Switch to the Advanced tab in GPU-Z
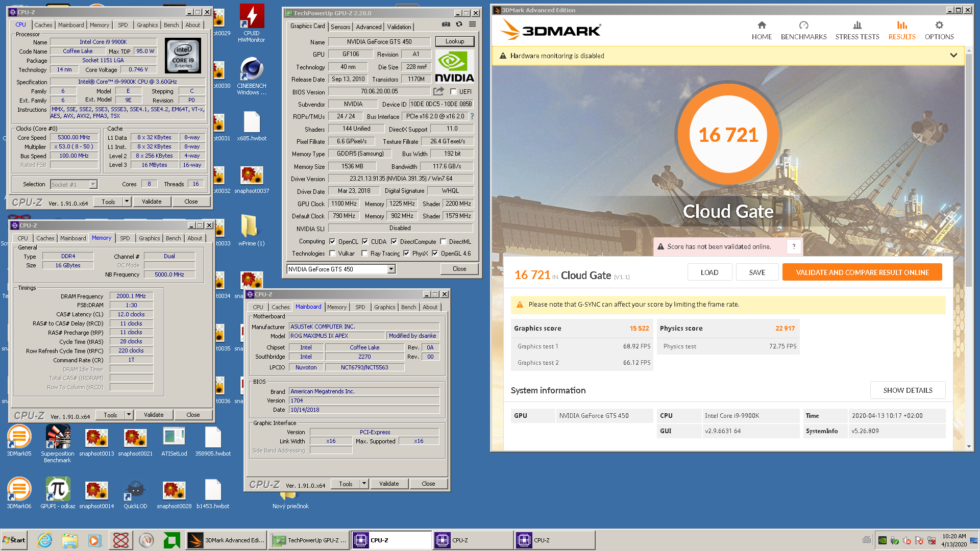The height and width of the screenshot is (551, 980). click(369, 27)
